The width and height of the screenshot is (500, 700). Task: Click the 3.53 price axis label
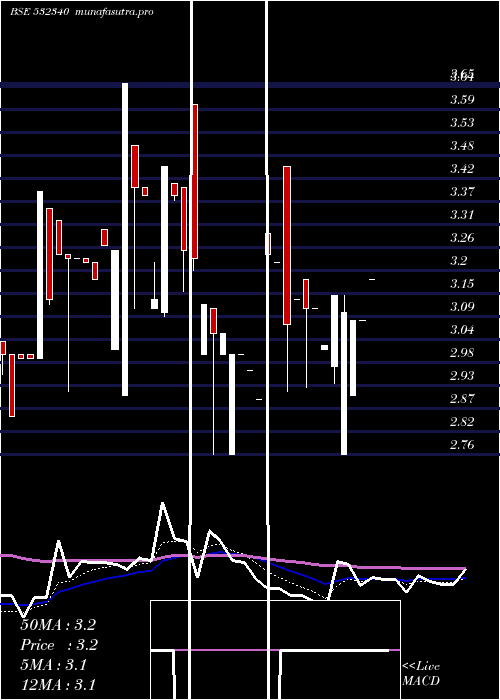[x=462, y=123]
